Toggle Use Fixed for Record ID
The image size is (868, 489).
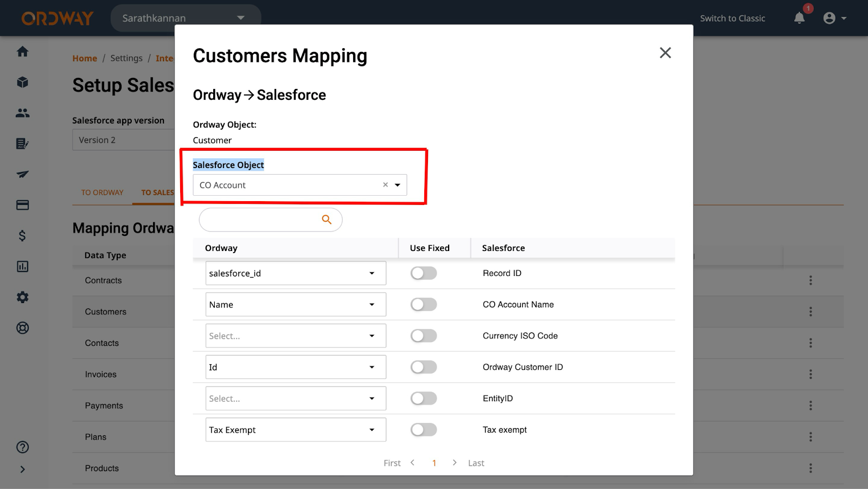(424, 273)
